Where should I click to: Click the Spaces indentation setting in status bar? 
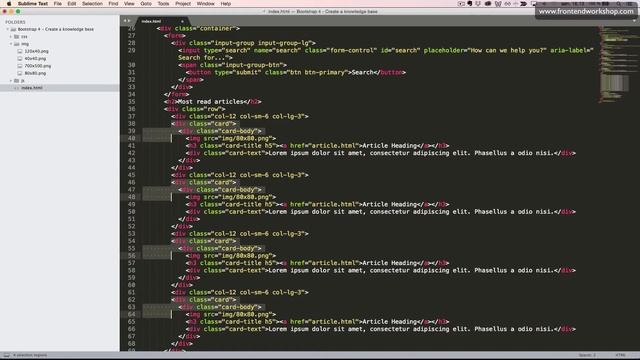(587, 355)
